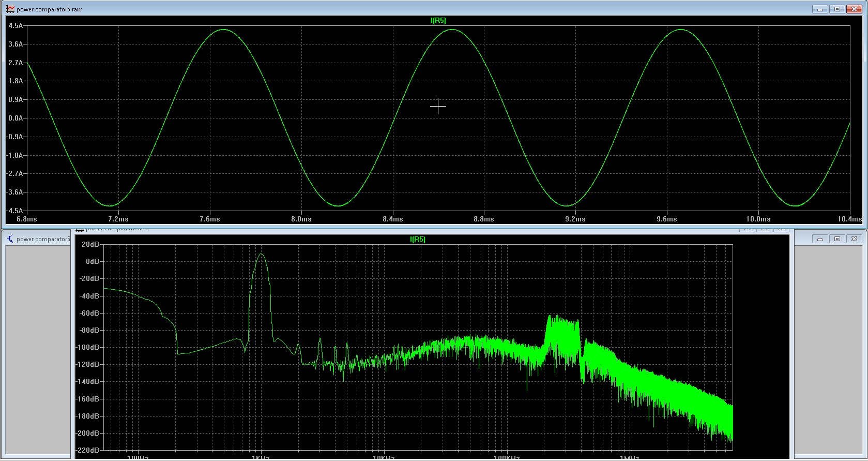Click the I(R5) trace label above the sine waveform
Screen dimensions: 868x461
[438, 20]
